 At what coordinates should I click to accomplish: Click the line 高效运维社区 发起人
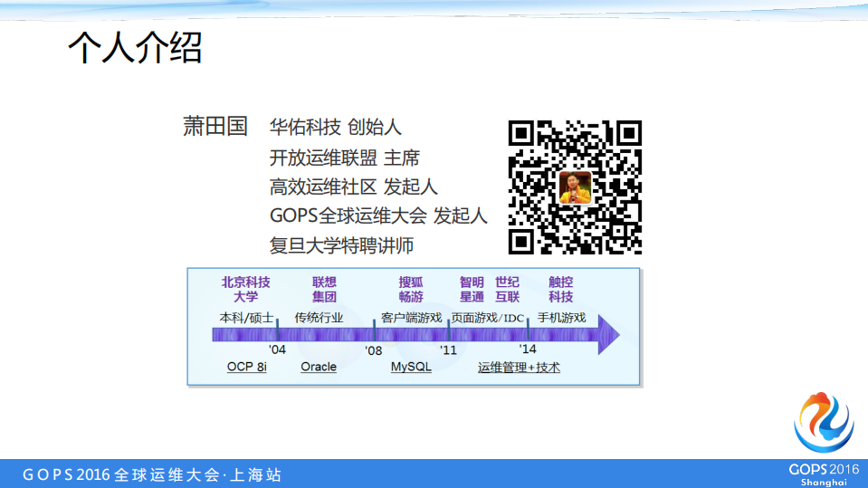click(353, 187)
